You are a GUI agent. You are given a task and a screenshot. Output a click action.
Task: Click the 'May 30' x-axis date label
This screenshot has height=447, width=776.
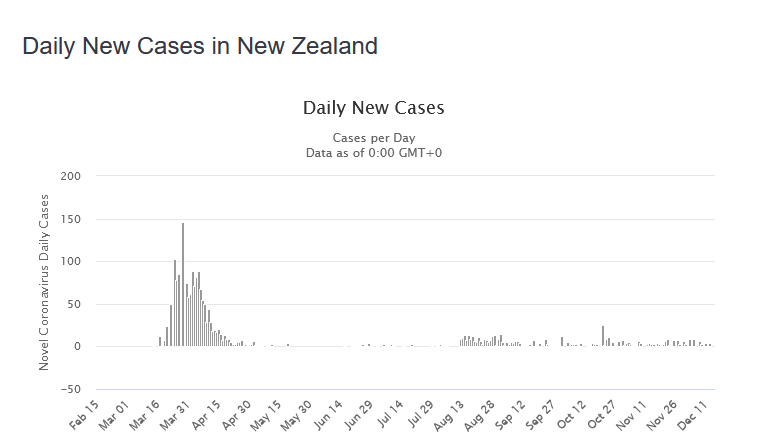click(296, 415)
